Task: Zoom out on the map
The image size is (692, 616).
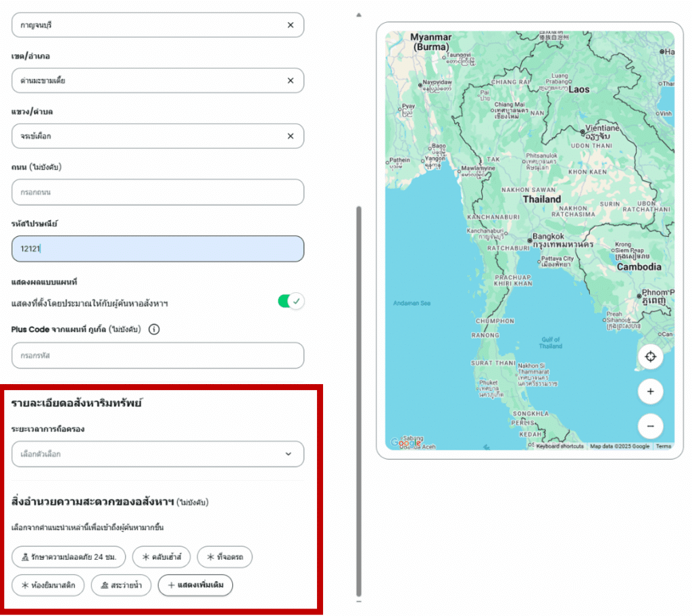Action: (650, 426)
